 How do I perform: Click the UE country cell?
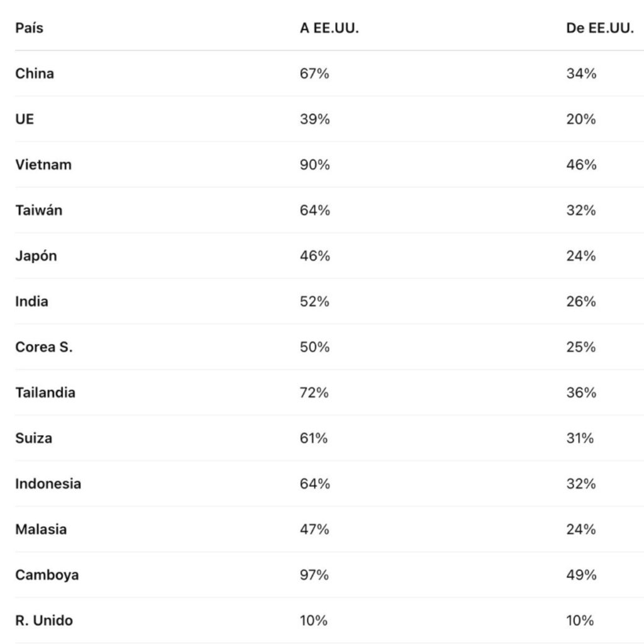tap(25, 119)
